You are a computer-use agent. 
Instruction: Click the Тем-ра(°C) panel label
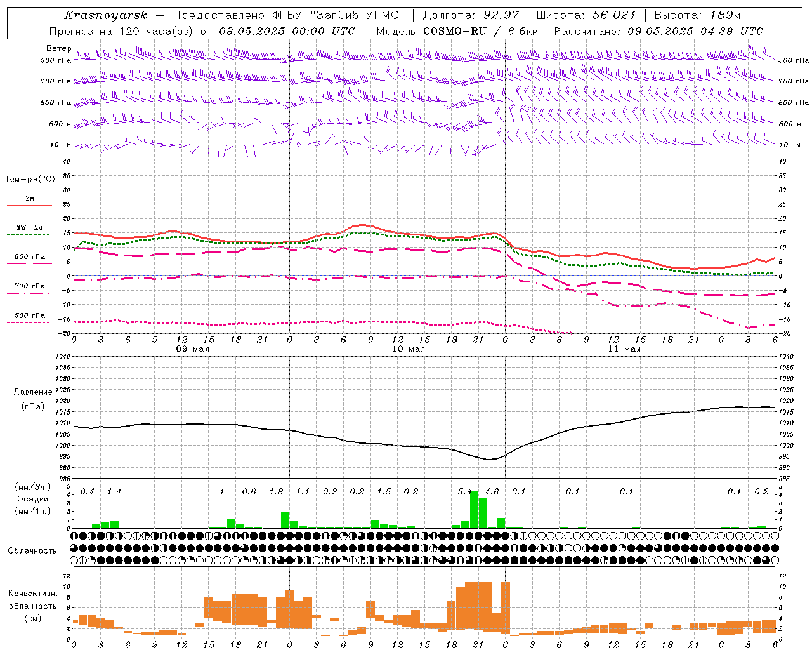point(30,180)
